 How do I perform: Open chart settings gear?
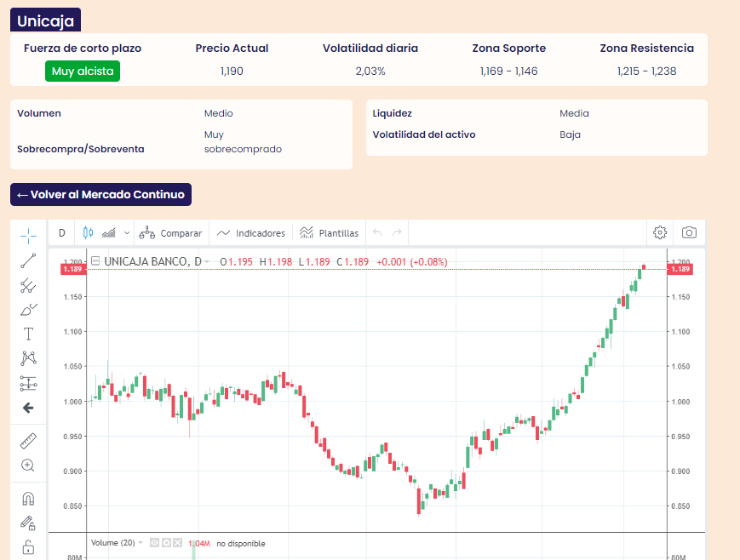pyautogui.click(x=660, y=232)
